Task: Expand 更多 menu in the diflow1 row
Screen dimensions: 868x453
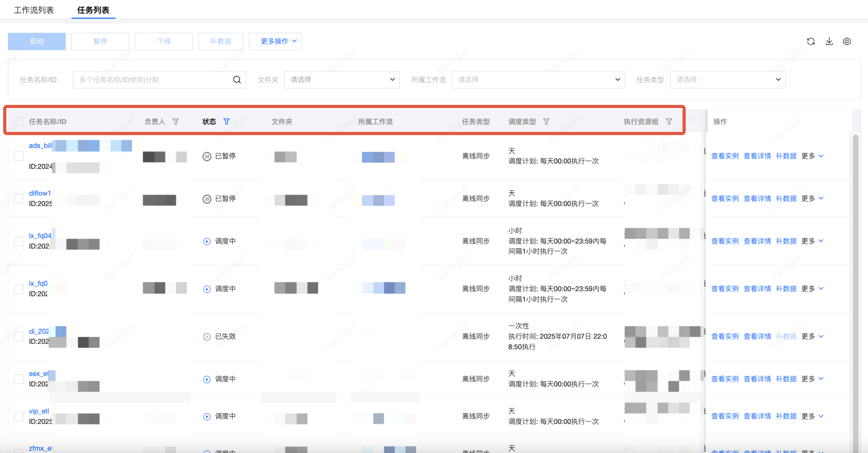Action: point(812,198)
